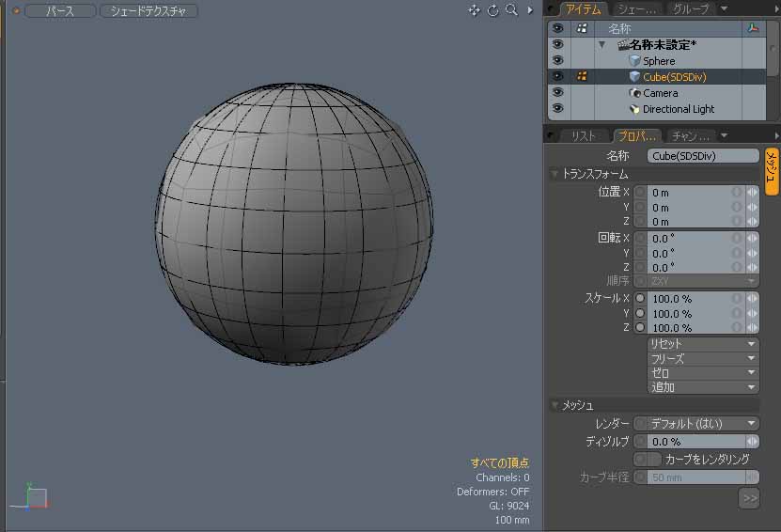Viewport: 781px width, 532px height.
Task: Click the パース view button
Action: pos(60,10)
